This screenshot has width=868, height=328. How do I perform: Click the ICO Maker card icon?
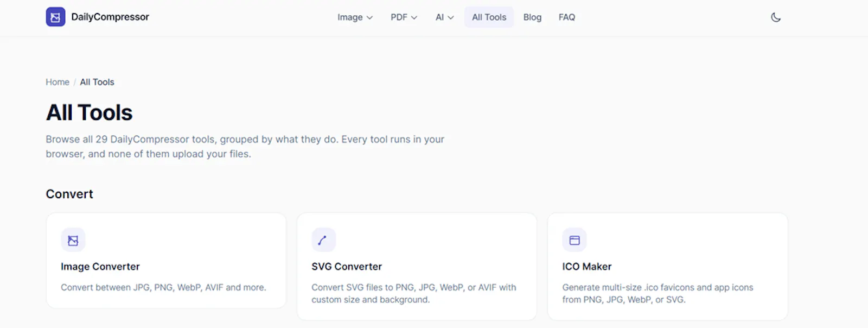tap(575, 240)
